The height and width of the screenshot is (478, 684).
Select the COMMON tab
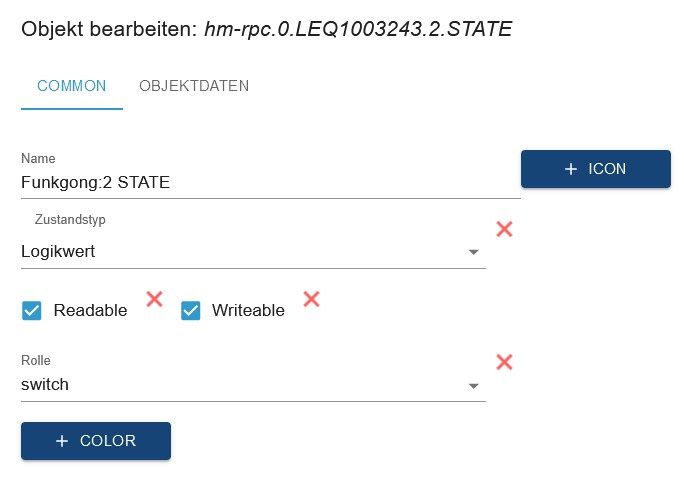click(x=71, y=86)
